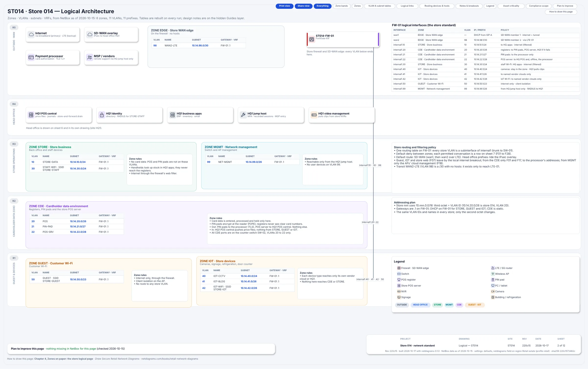The width and height of the screenshot is (588, 369).
Task: Click the HQ1 business apps server icon
Action: [173, 115]
